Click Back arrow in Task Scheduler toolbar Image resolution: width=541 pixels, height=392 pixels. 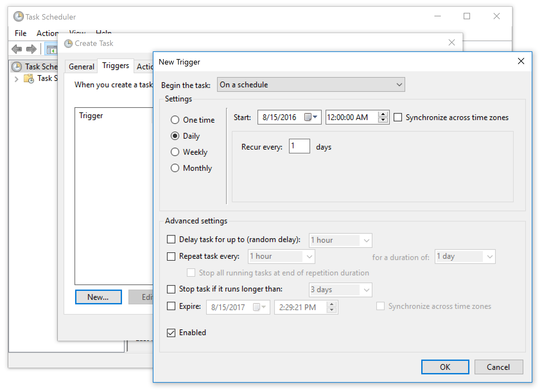click(x=17, y=49)
